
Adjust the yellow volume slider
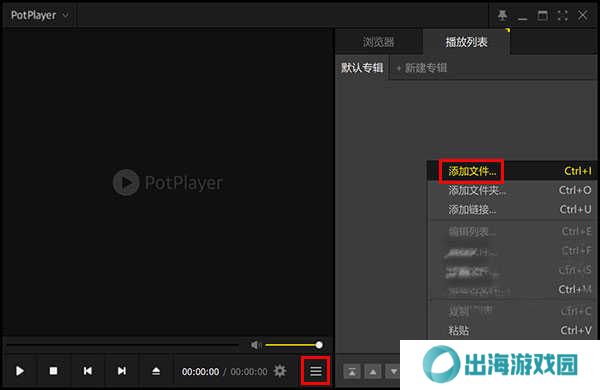click(x=294, y=345)
